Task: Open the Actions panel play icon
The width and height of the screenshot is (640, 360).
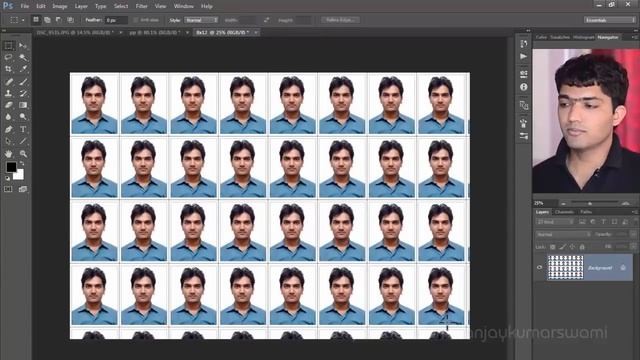Action: click(x=524, y=56)
